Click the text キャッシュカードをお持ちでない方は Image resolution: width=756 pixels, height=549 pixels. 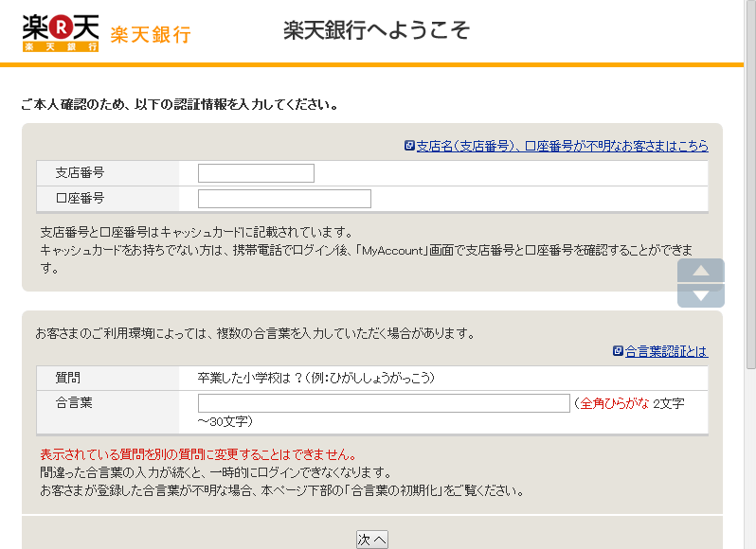[133, 251]
